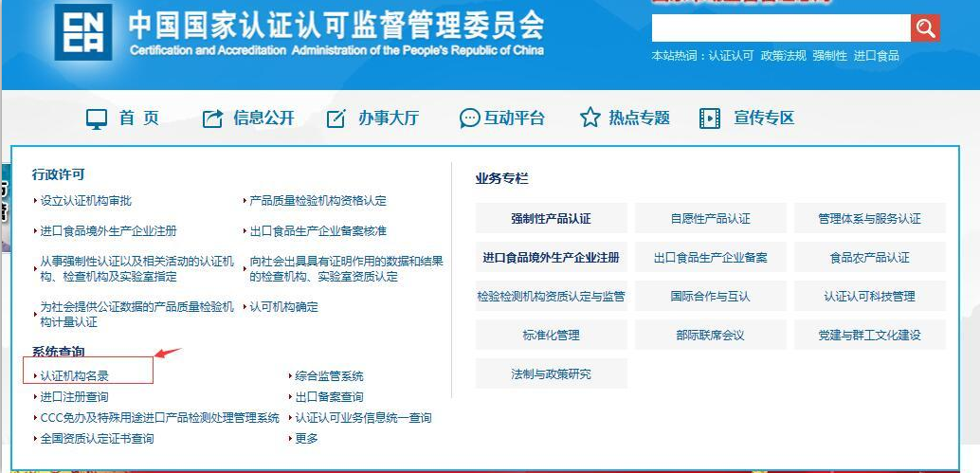Open 认证认可业务信息统一查询 link

point(363,417)
